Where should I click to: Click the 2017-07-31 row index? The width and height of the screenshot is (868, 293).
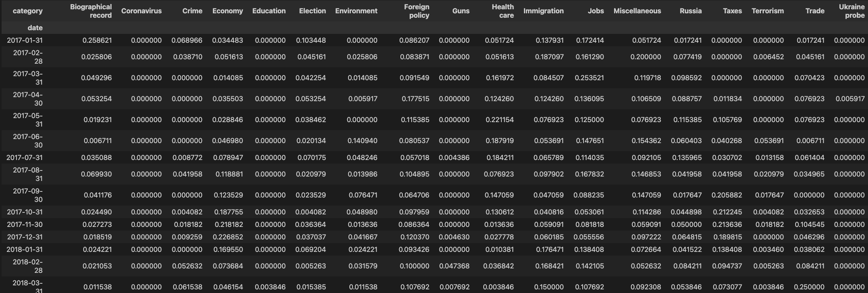(25, 158)
